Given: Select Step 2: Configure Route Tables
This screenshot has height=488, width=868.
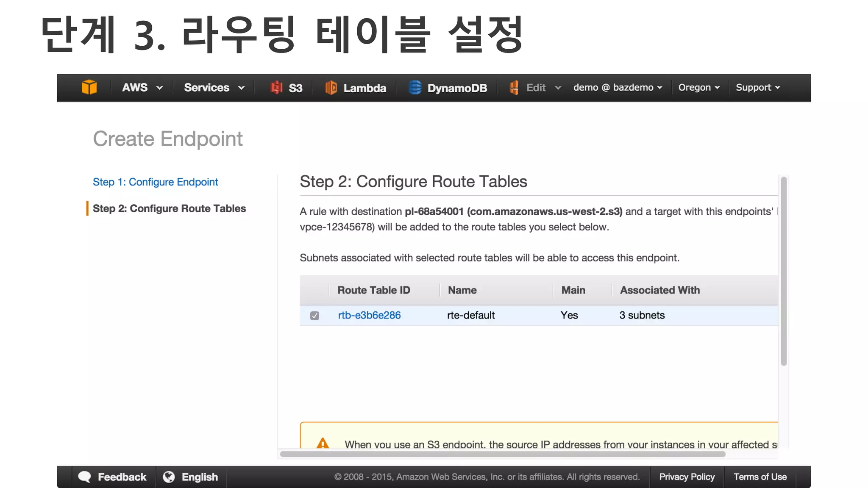Looking at the screenshot, I should coord(169,208).
